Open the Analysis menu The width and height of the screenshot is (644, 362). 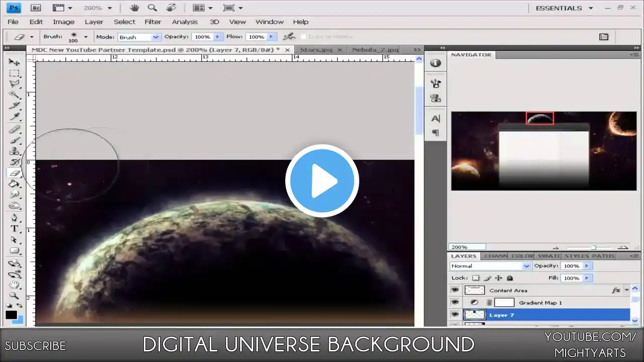pos(185,22)
